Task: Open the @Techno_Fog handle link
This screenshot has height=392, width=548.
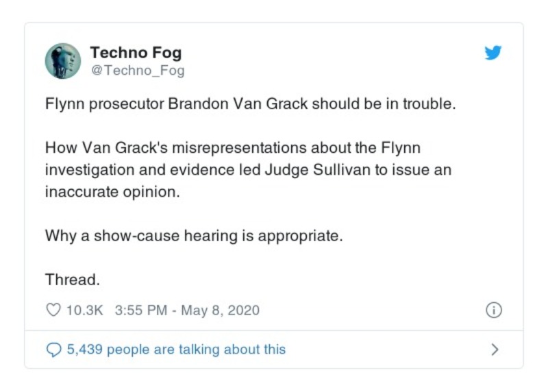Action: click(x=137, y=71)
